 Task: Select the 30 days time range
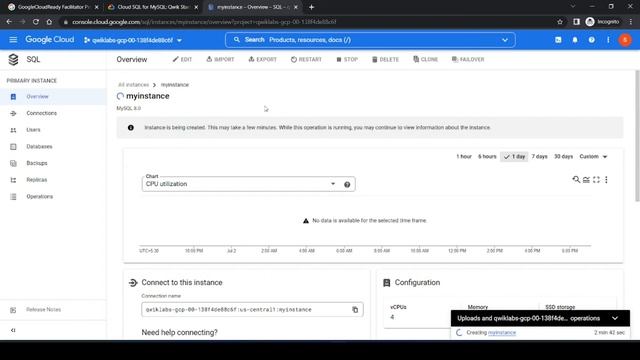(x=563, y=157)
